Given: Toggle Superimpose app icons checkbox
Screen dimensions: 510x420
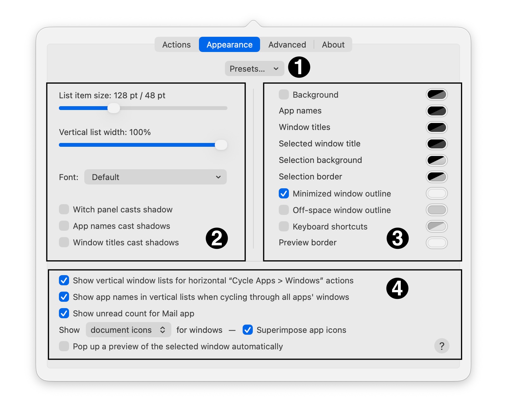Looking at the screenshot, I should 248,330.
